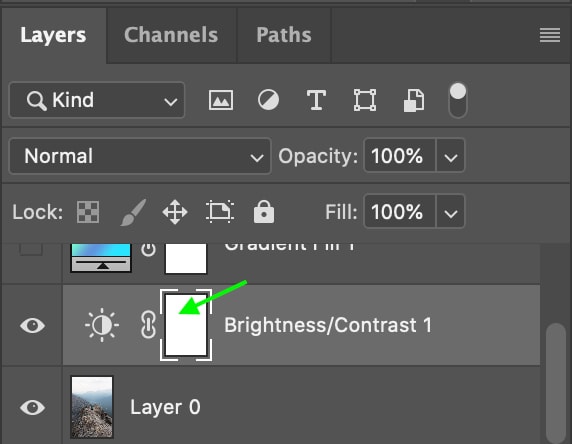Prevent auto-nesting into artboard lock icon
This screenshot has width=572, height=444.
220,212
